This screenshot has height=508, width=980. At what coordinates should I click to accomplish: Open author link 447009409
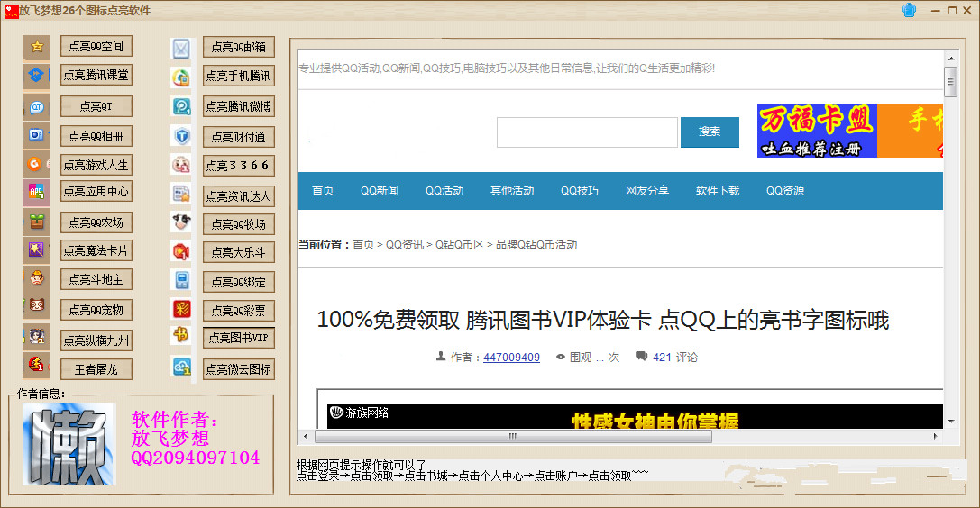pos(511,357)
